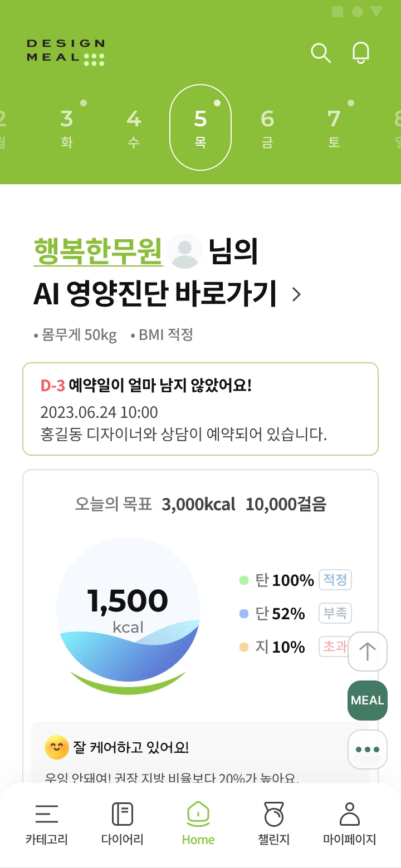
Task: Expand the three-dots floating menu
Action: point(367,749)
